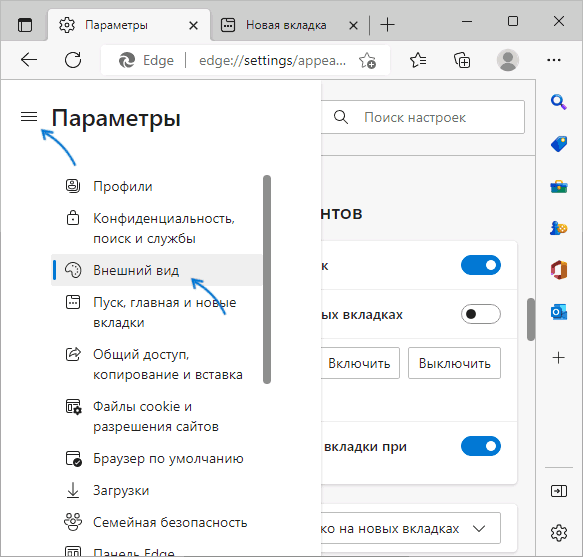Open the tab actions menu icon
583x557 pixels.
coord(25,25)
